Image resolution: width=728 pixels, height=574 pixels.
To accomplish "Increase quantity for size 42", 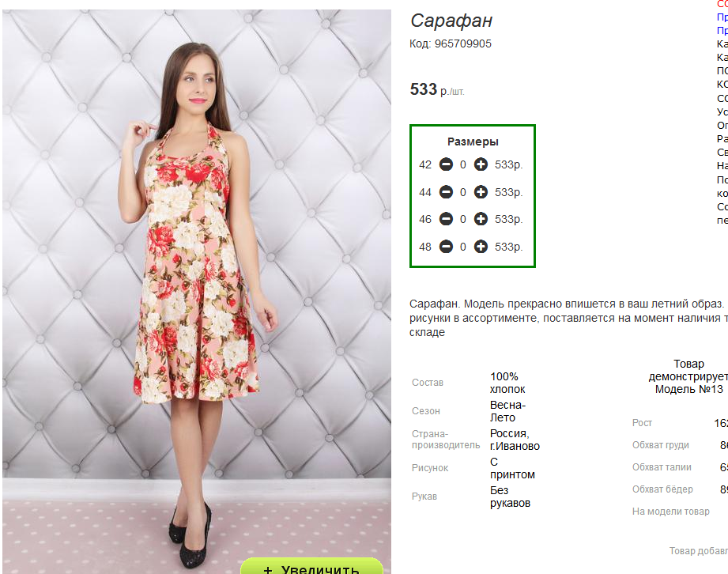I will [481, 165].
